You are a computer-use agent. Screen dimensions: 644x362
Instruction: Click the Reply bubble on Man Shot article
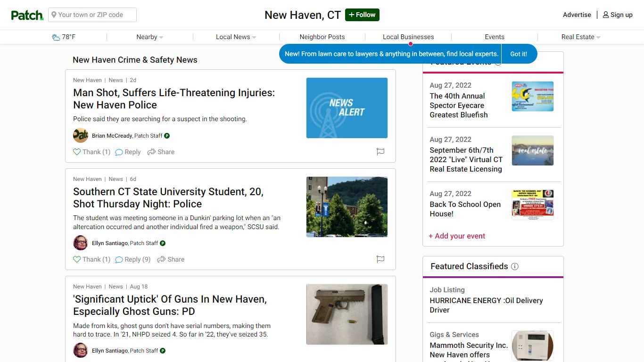click(x=128, y=152)
